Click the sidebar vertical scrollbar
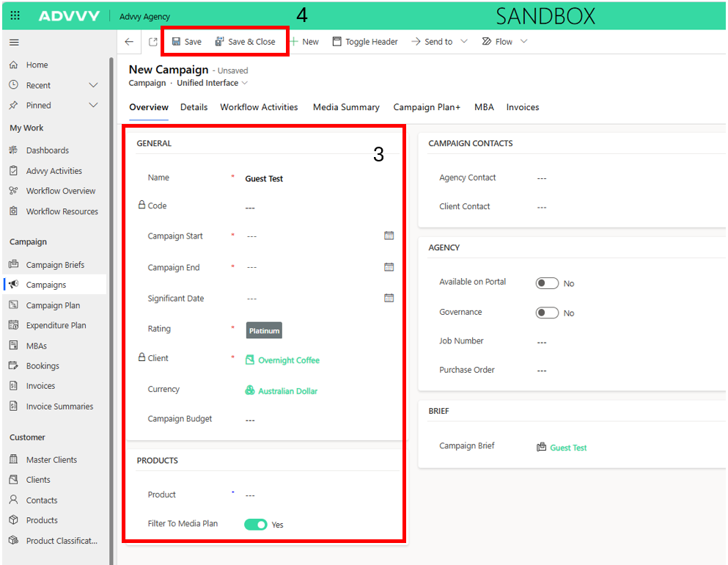Viewport: 728px width, 565px height. 111,311
